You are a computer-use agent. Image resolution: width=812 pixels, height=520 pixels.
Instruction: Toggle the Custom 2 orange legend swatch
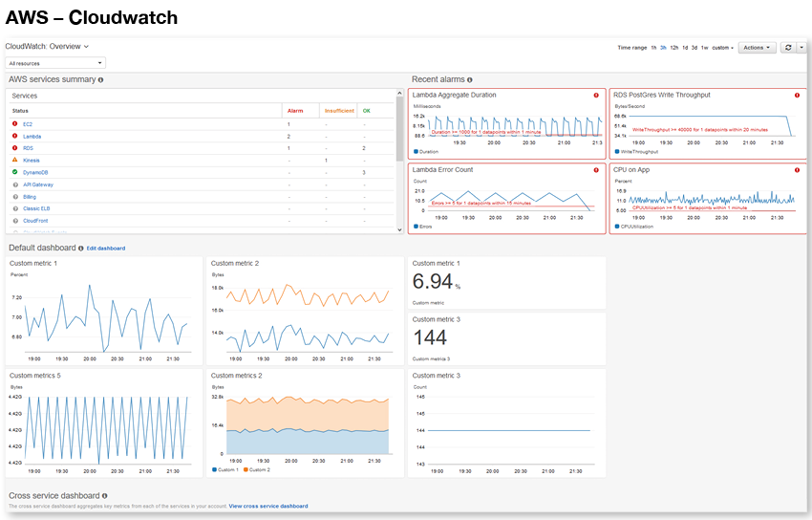[246, 469]
